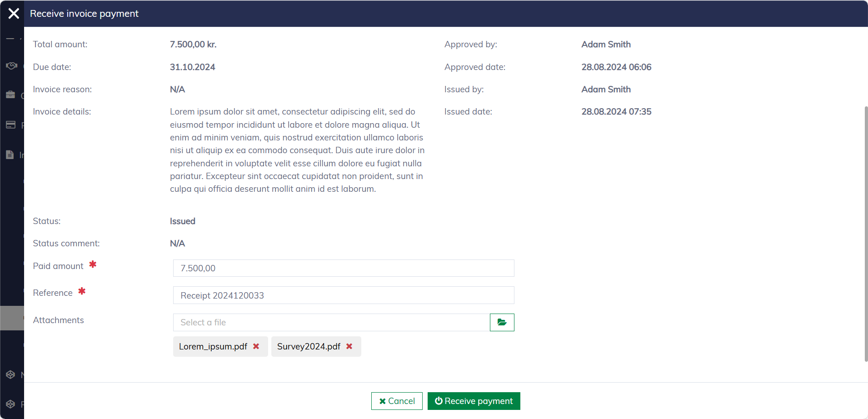Open the document icon sidebar item
The width and height of the screenshot is (868, 419).
tap(10, 155)
